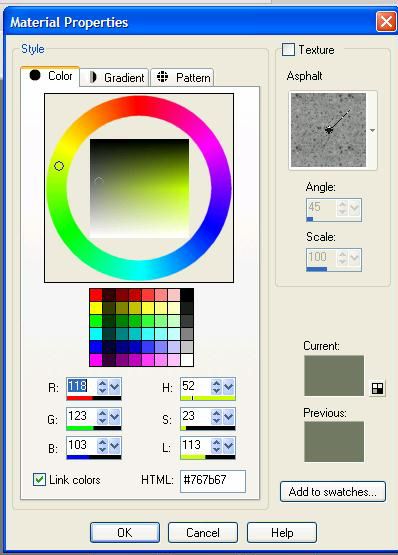Pick the magenta basic swatch
Image resolution: width=398 pixels, height=555 pixels.
tap(96, 360)
